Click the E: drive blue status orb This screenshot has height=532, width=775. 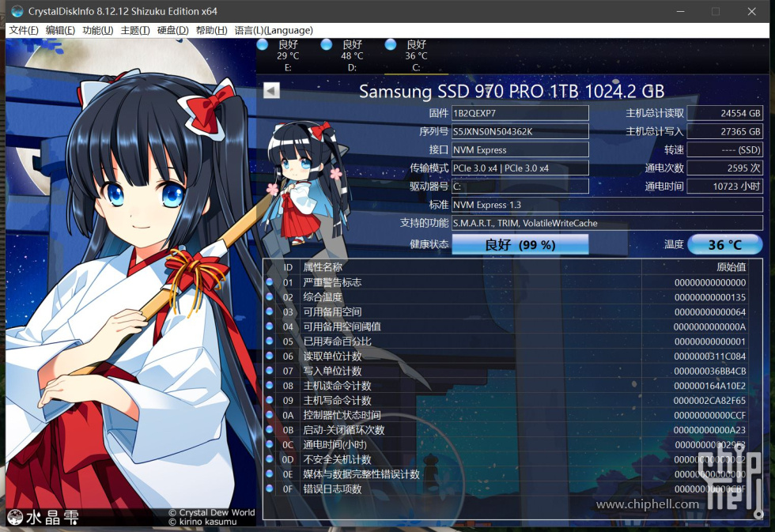263,44
